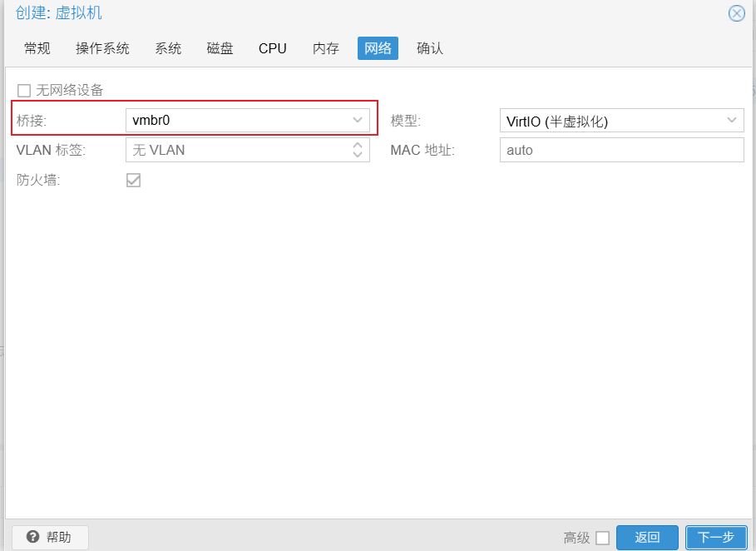Enable the 无网络设备 checkbox

(24, 90)
